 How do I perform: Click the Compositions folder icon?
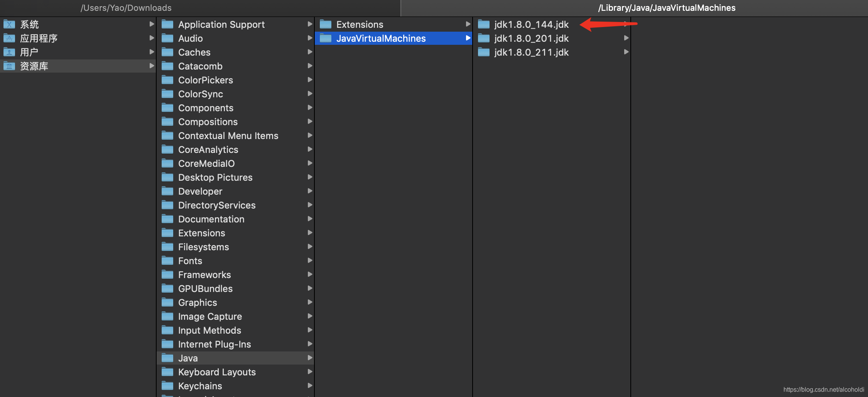pyautogui.click(x=167, y=122)
